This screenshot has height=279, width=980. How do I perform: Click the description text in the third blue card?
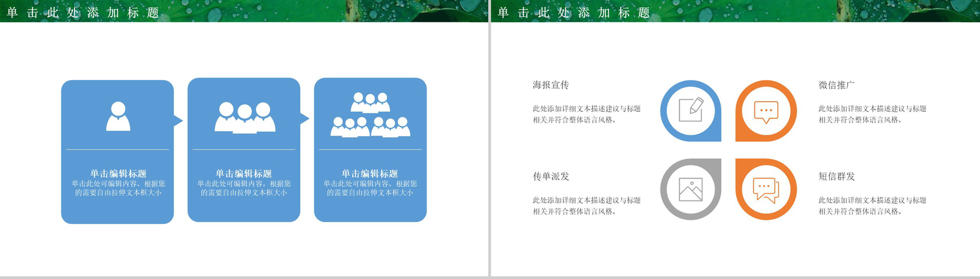[x=370, y=188]
